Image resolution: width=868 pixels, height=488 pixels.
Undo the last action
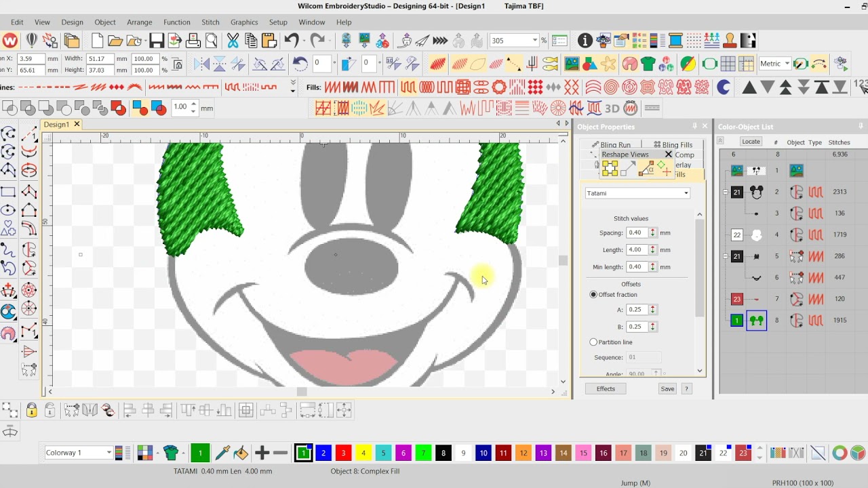click(292, 41)
